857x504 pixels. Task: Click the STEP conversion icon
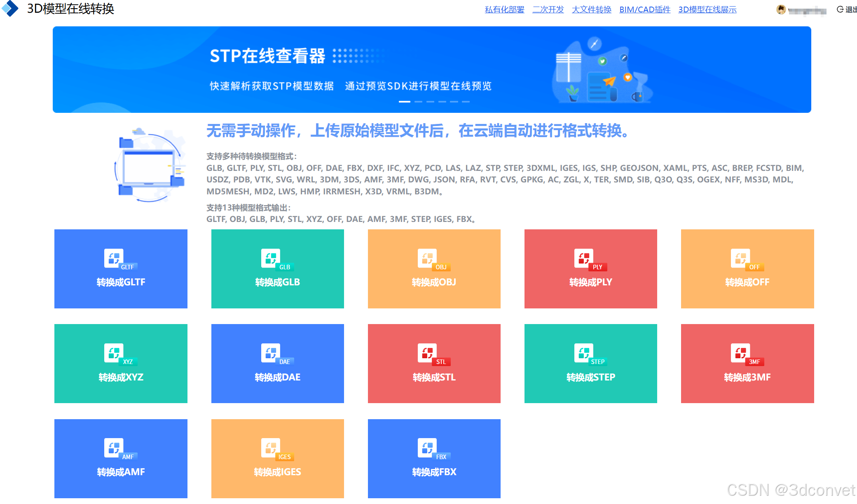tap(584, 353)
